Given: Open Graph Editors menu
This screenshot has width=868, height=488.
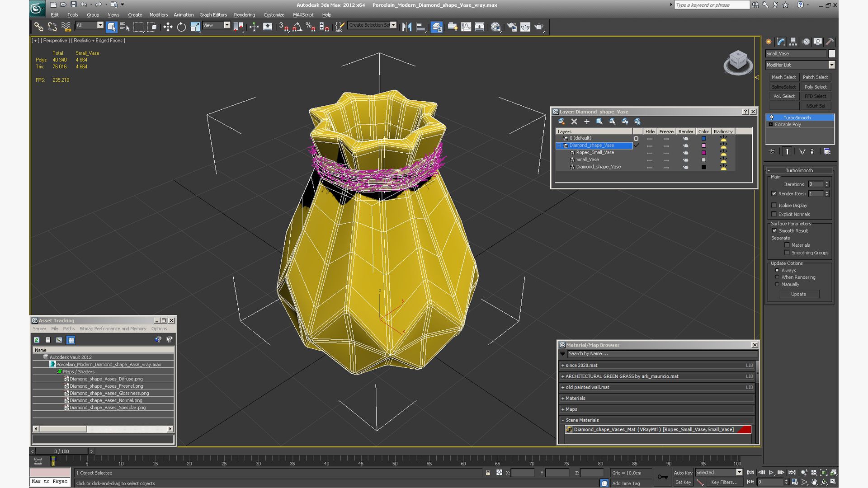Looking at the screenshot, I should click(213, 15).
